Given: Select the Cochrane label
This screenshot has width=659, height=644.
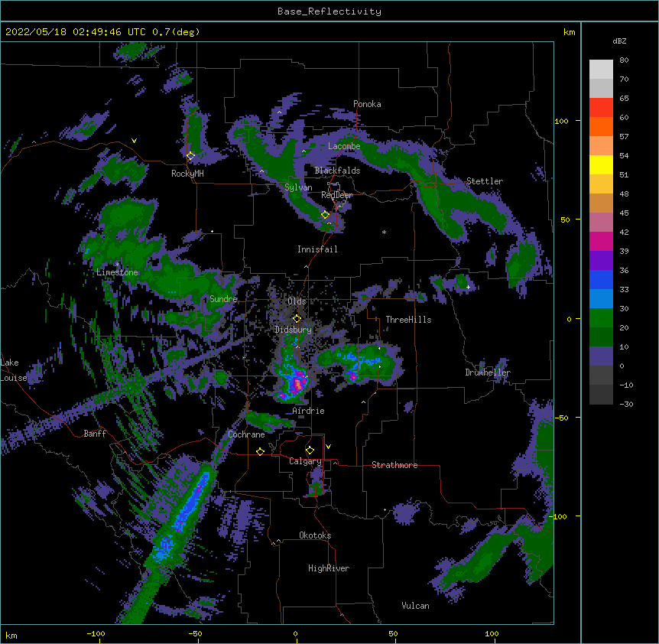Looking at the screenshot, I should tap(246, 434).
